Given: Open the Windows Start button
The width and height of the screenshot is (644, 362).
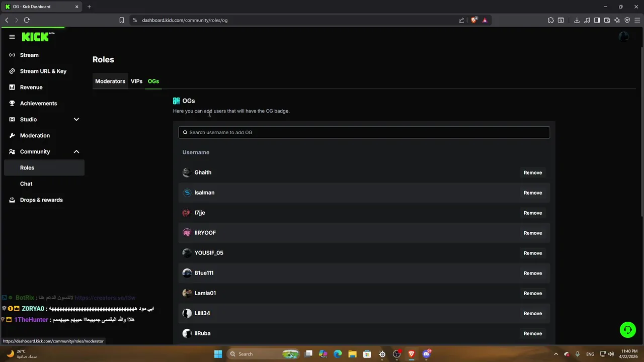Looking at the screenshot, I should coord(218,354).
